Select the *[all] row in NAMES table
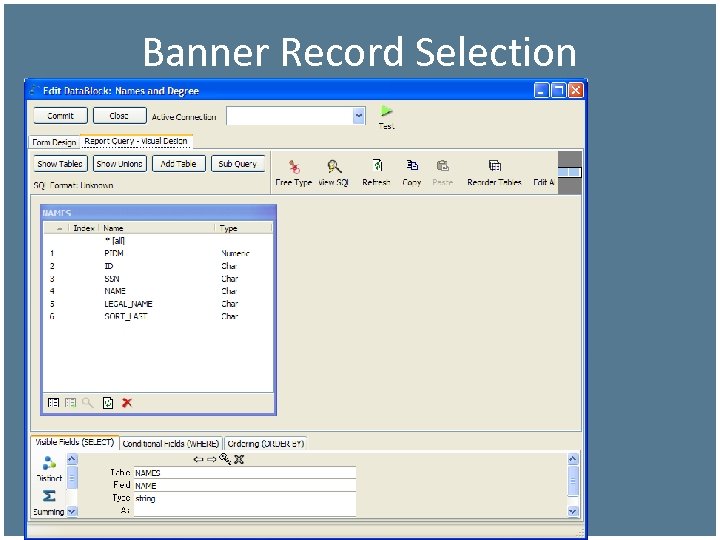Viewport: 720px width, 540px height. click(158, 241)
